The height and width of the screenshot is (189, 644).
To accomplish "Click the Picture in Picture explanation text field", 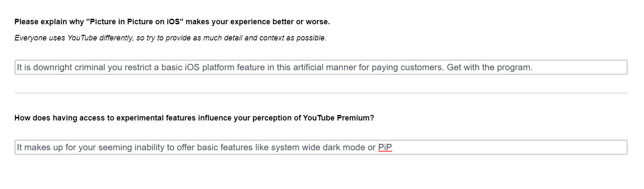I will click(321, 67).
